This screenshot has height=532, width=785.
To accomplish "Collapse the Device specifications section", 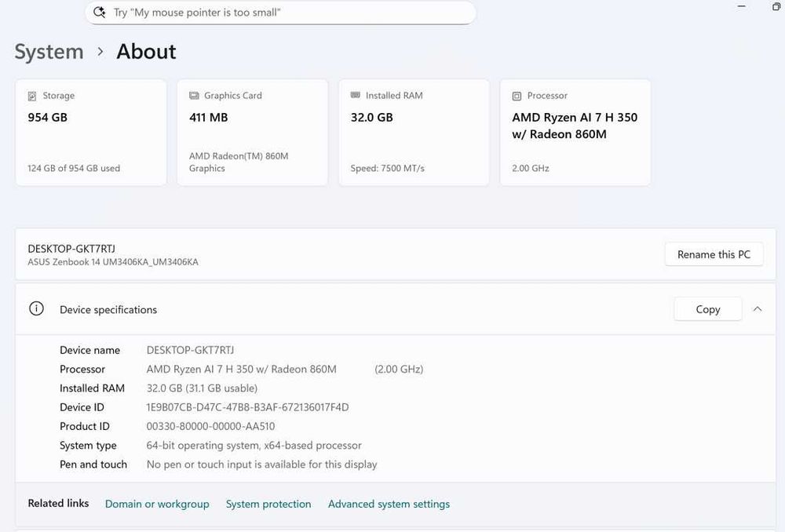I will click(x=758, y=309).
